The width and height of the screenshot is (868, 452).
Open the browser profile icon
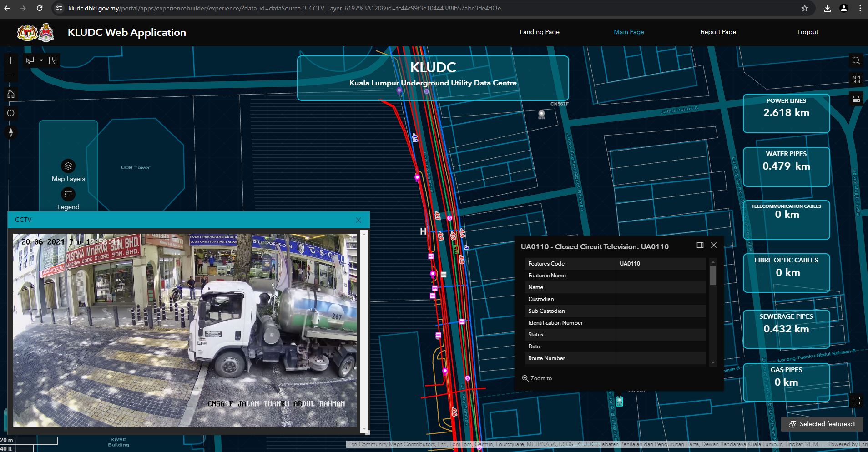(844, 8)
